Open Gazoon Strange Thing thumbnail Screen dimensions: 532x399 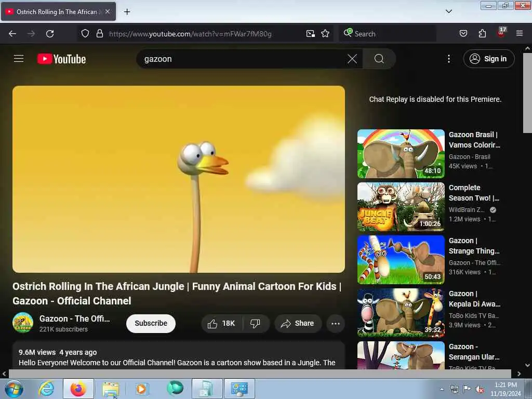(x=401, y=260)
